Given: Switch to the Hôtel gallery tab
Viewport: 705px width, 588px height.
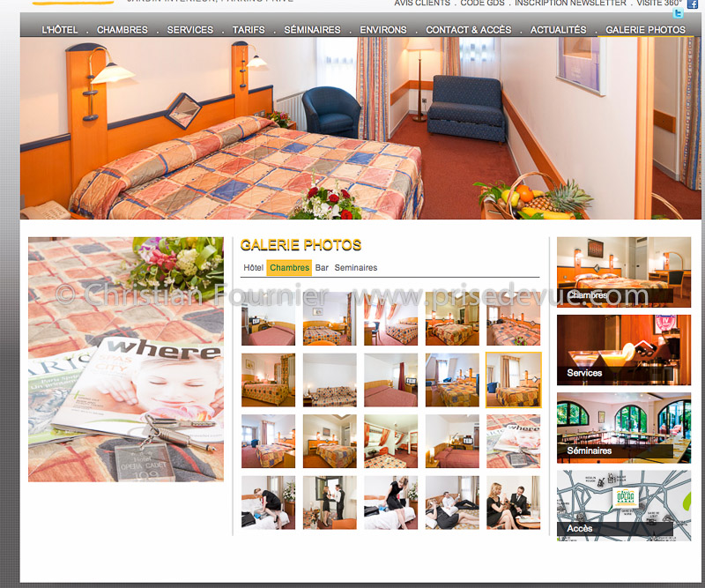Looking at the screenshot, I should (253, 268).
